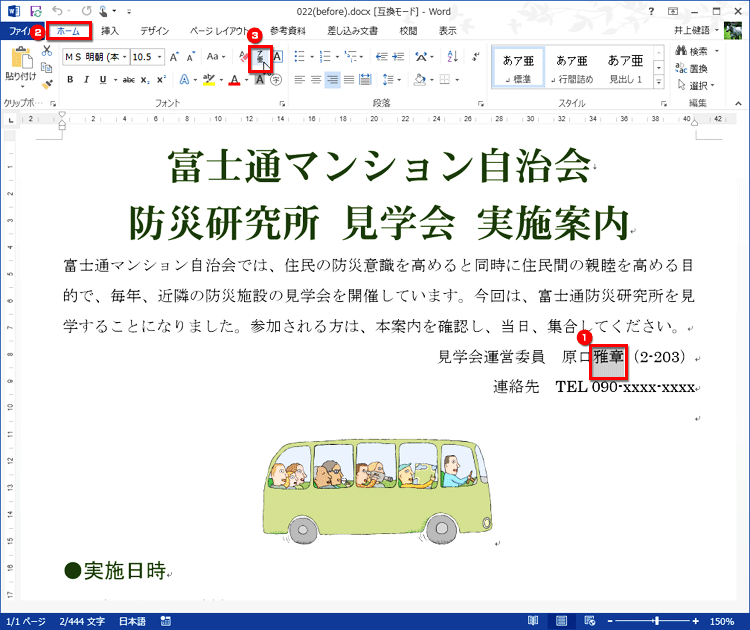Toggle Bold formatting
Screen dimensions: 750x630
[x=70, y=80]
